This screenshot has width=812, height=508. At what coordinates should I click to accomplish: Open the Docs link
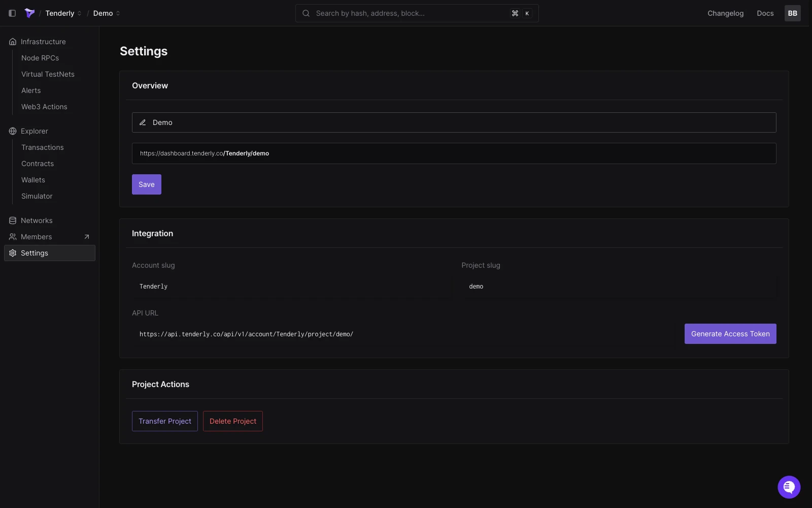765,13
